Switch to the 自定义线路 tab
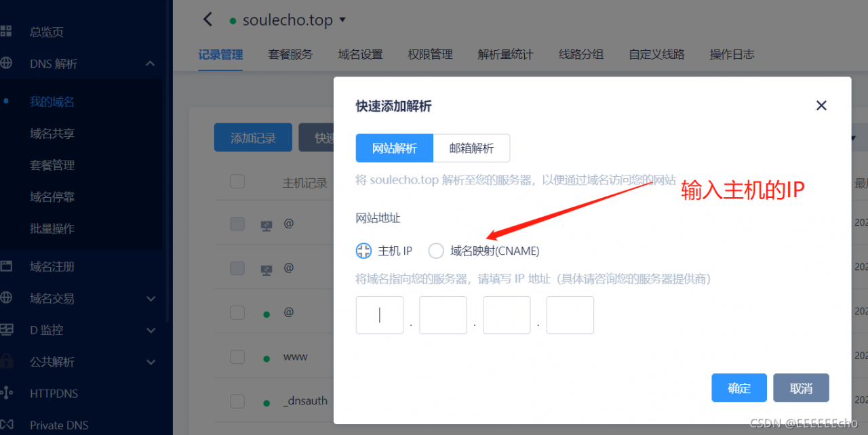The height and width of the screenshot is (435, 868). [656, 54]
